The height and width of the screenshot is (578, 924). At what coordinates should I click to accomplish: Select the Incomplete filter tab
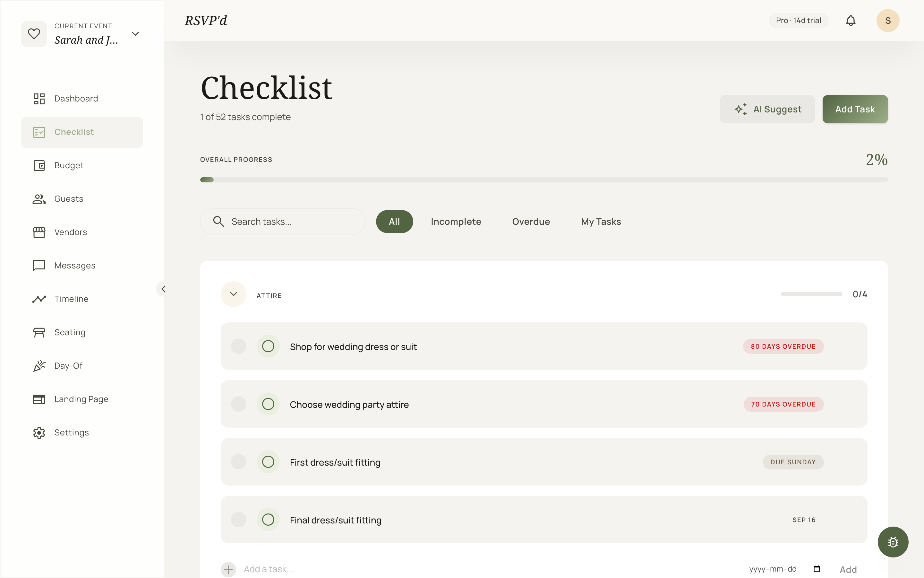(456, 222)
